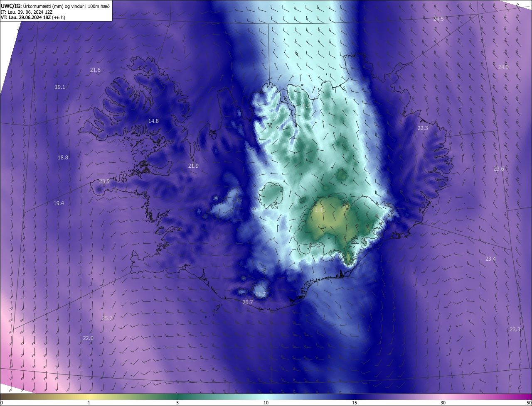Click the color scale tick label 5

(177, 403)
